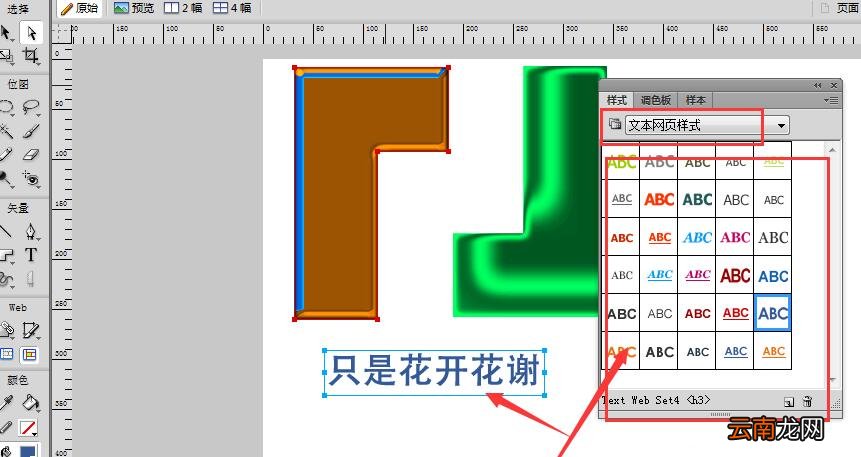
Task: Switch to the 预览 preview tab
Action: point(134,8)
